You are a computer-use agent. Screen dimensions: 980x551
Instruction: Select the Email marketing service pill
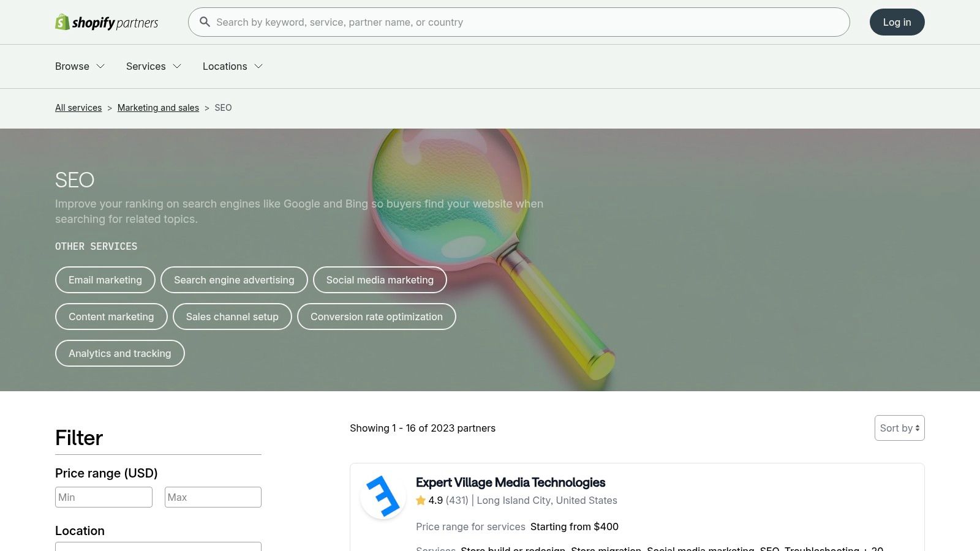coord(105,280)
